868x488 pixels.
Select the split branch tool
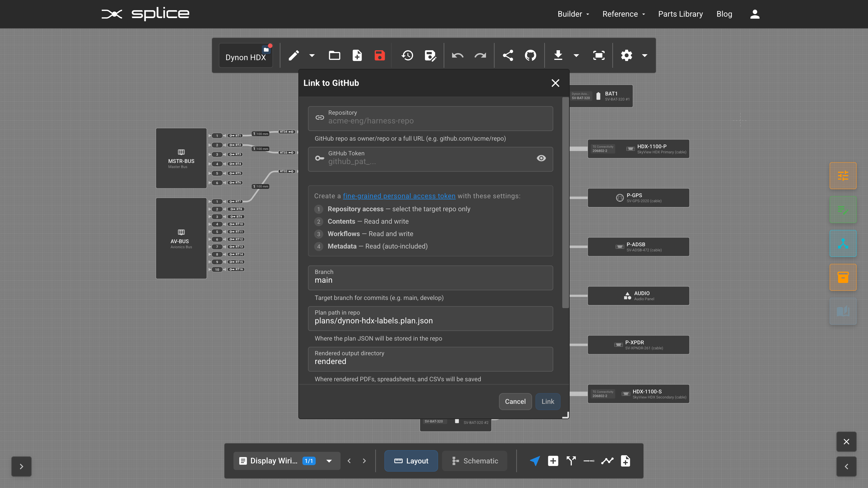[x=571, y=461]
